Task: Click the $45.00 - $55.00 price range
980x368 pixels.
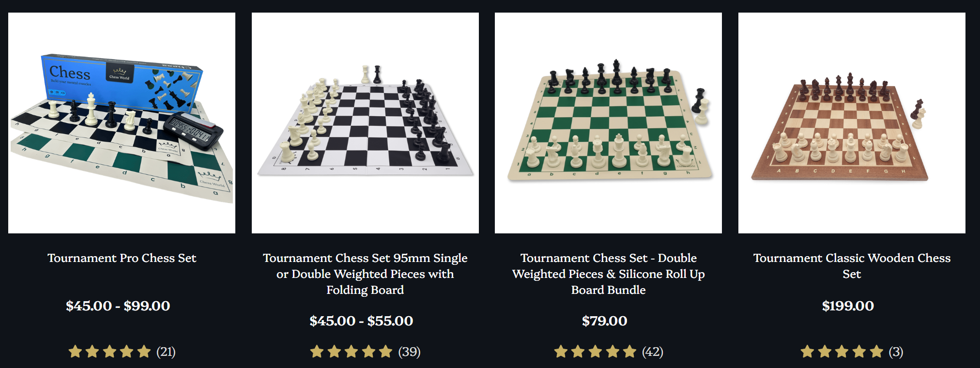Action: (x=361, y=321)
